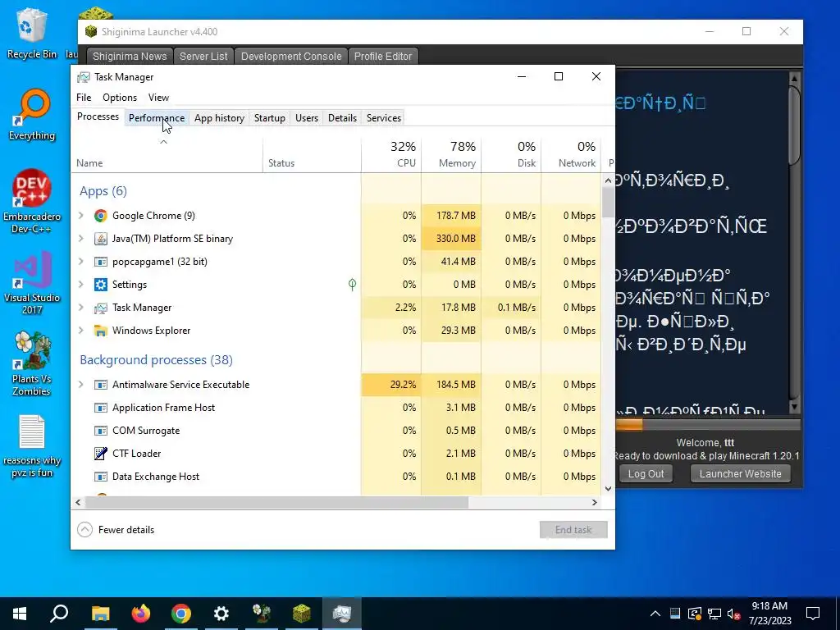Image resolution: width=840 pixels, height=630 pixels.
Task: Switch to the Startup tab
Action: tap(269, 118)
